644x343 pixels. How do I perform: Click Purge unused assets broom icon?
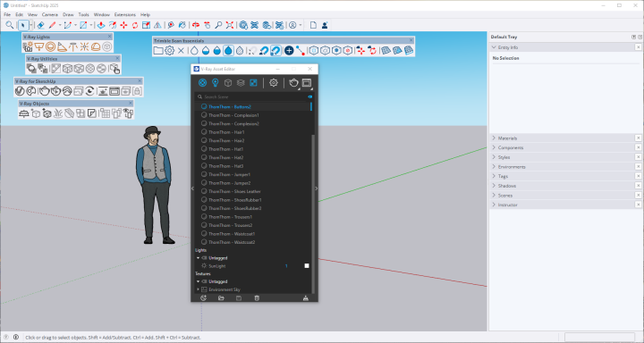[x=305, y=297]
